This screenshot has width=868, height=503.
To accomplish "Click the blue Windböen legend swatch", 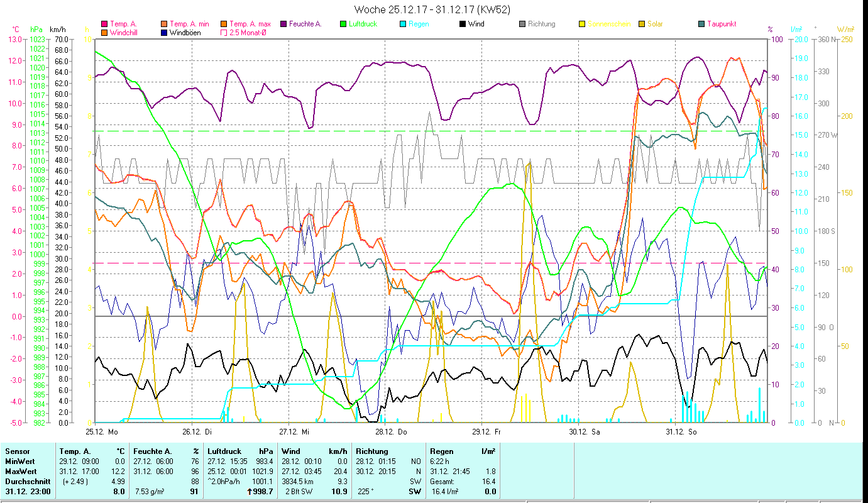I will (164, 32).
